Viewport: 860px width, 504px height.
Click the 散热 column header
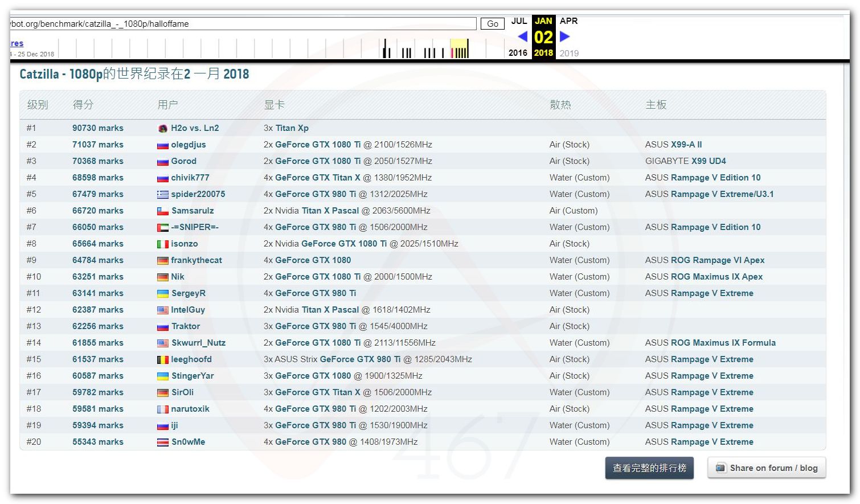tap(560, 105)
